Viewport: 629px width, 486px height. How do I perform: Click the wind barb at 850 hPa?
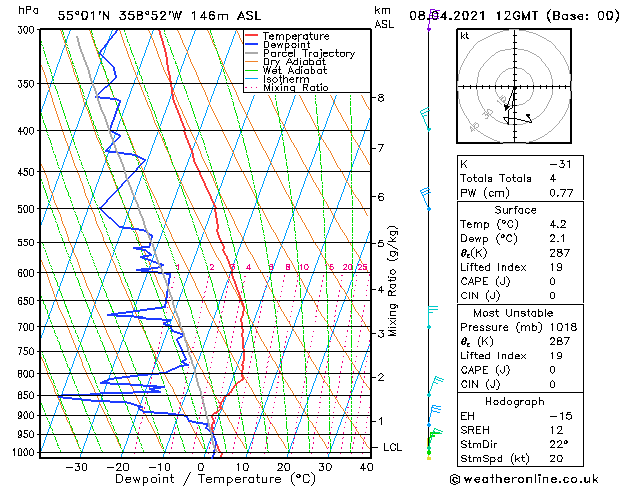tap(435, 386)
